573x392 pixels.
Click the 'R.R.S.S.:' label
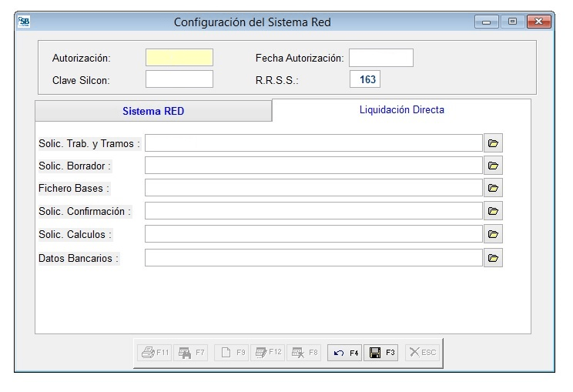click(x=276, y=80)
